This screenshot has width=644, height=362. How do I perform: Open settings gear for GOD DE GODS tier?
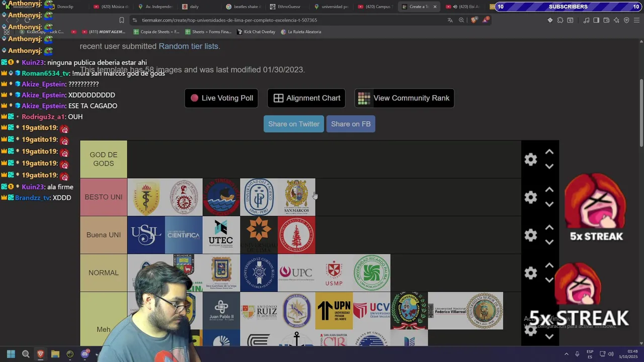[x=531, y=159]
